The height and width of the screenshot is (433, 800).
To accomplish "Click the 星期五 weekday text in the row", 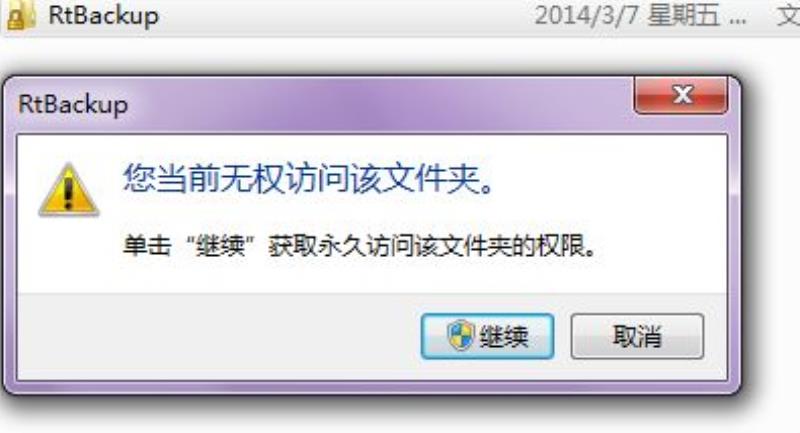I will [684, 15].
